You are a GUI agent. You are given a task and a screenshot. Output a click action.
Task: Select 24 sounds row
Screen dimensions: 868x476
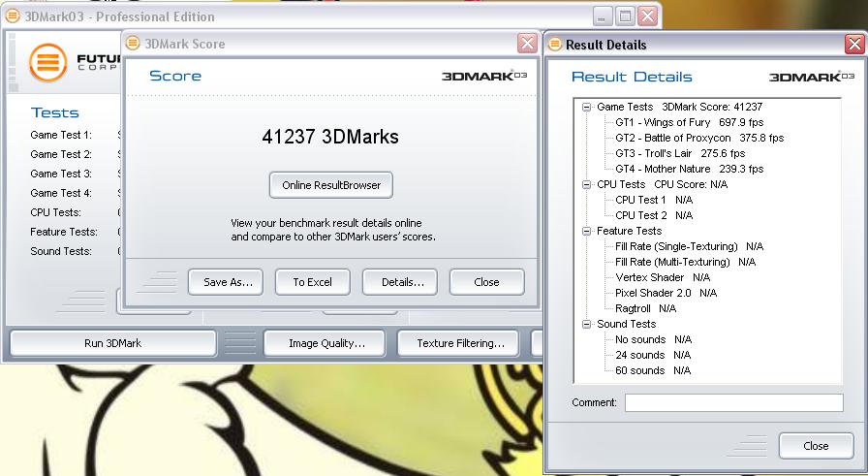pyautogui.click(x=653, y=355)
